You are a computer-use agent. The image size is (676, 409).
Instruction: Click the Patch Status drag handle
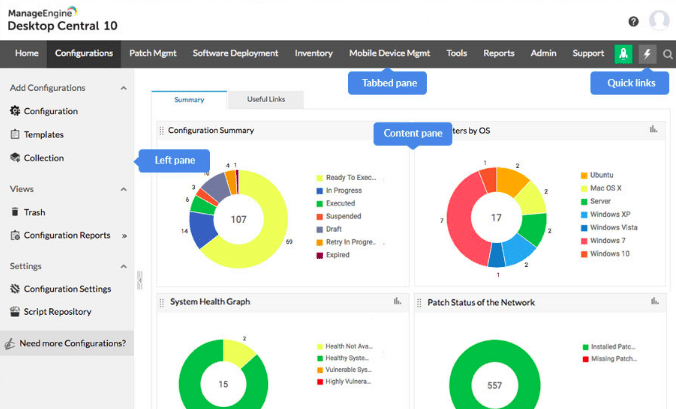tap(419, 303)
